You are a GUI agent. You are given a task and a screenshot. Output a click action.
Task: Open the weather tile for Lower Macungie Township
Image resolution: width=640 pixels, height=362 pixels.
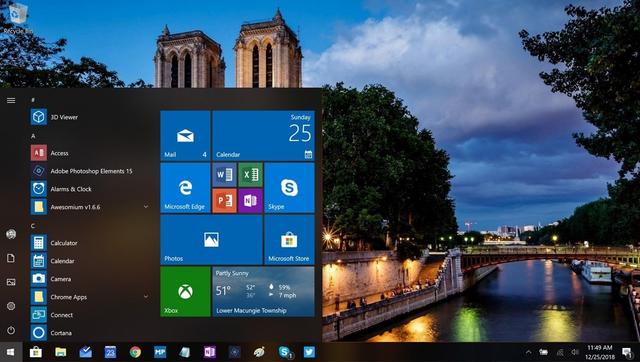264,291
